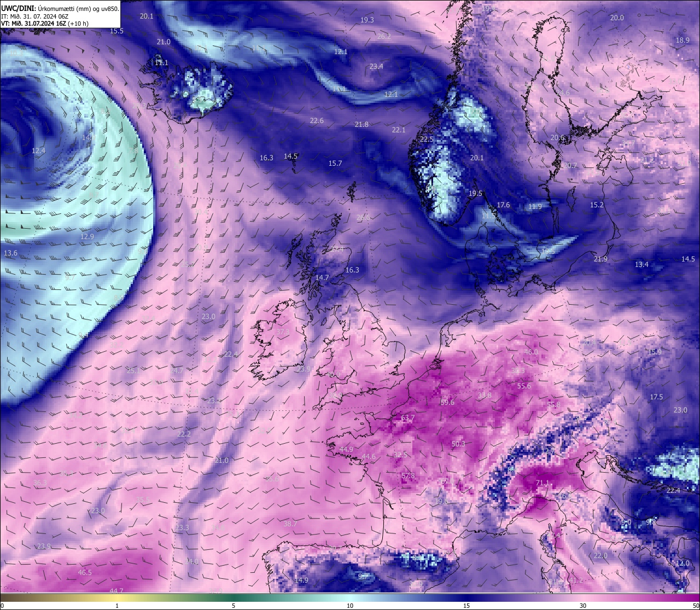Click the 15.5 value near the header
700x610 pixels.
point(116,31)
